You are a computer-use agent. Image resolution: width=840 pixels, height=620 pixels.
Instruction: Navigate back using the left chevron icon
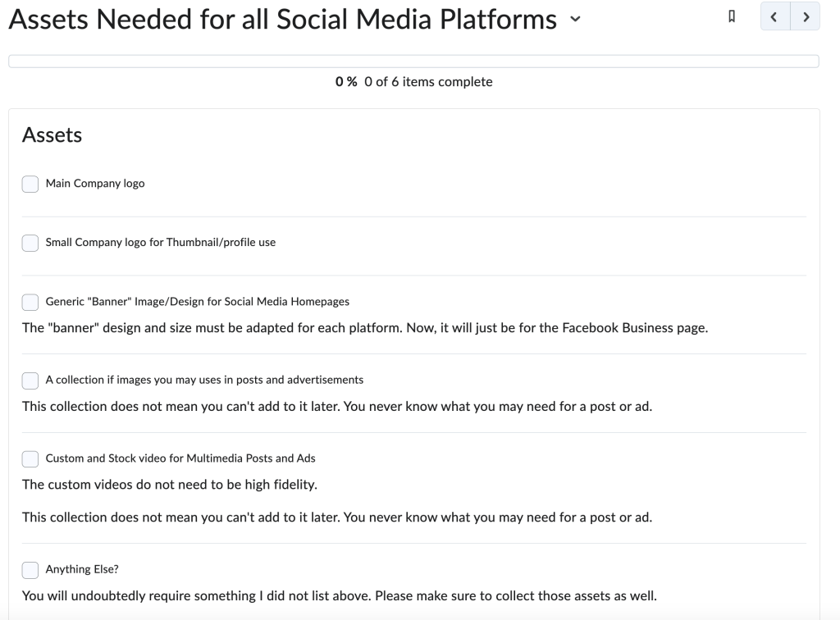point(774,16)
